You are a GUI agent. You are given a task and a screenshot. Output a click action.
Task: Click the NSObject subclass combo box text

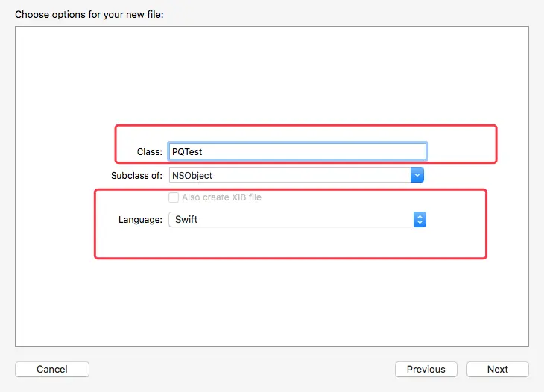pyautogui.click(x=192, y=175)
